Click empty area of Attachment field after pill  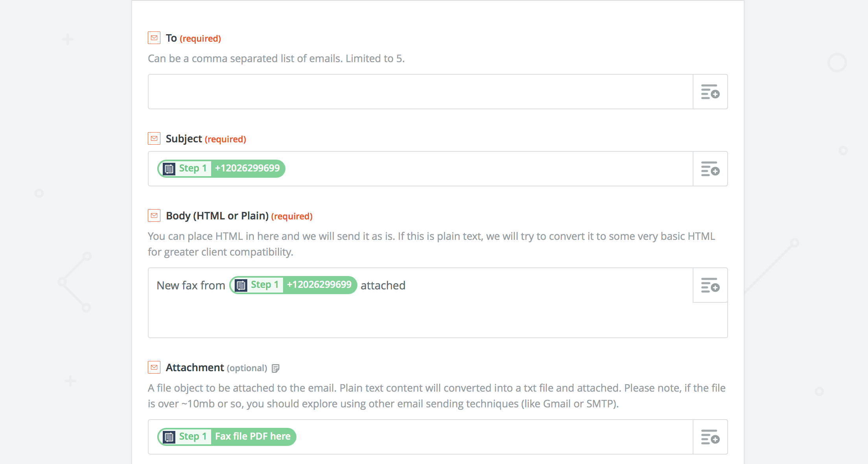pos(493,437)
